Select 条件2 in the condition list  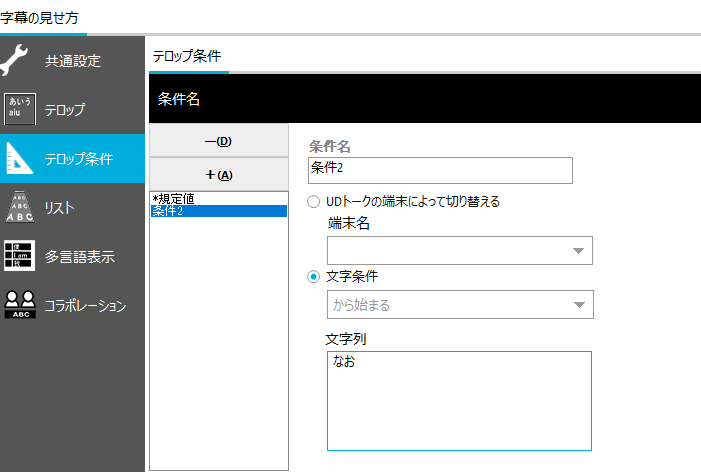click(219, 211)
